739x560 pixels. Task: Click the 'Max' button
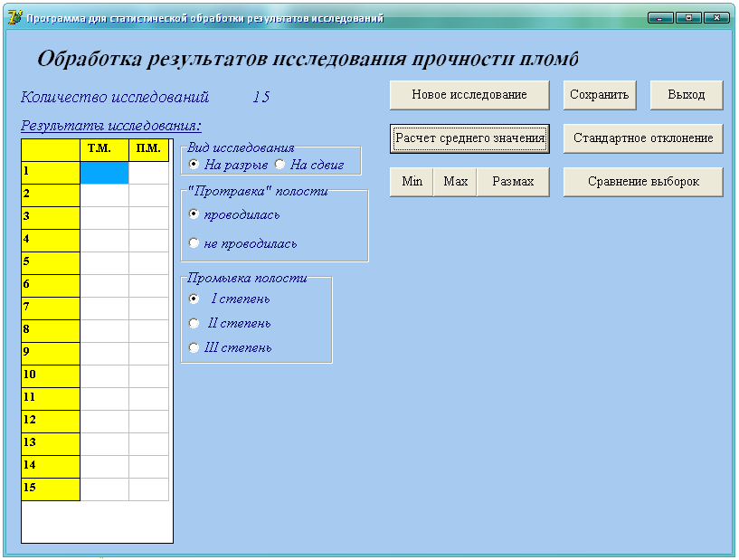(455, 182)
